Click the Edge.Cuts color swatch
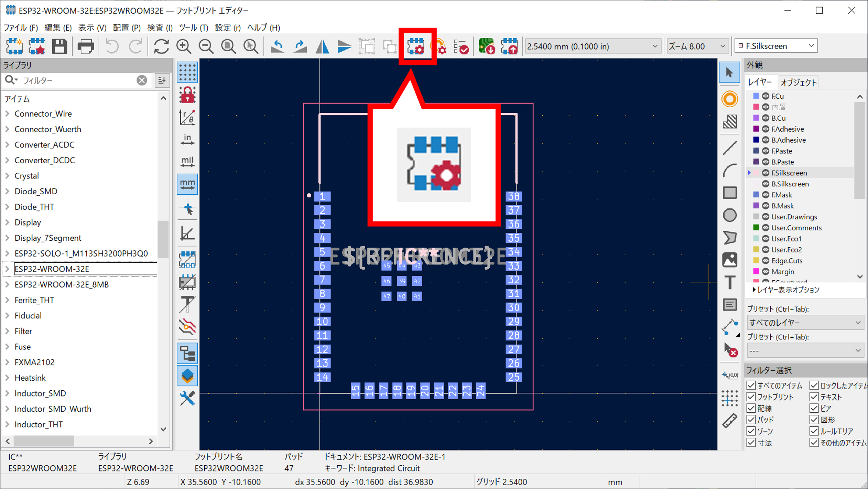The height and width of the screenshot is (489, 868). 756,261
